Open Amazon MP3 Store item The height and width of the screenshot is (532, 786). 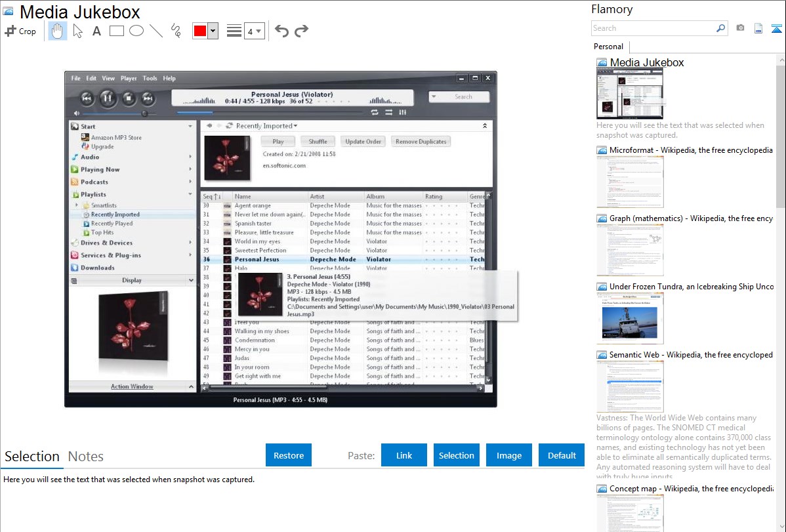coord(115,137)
